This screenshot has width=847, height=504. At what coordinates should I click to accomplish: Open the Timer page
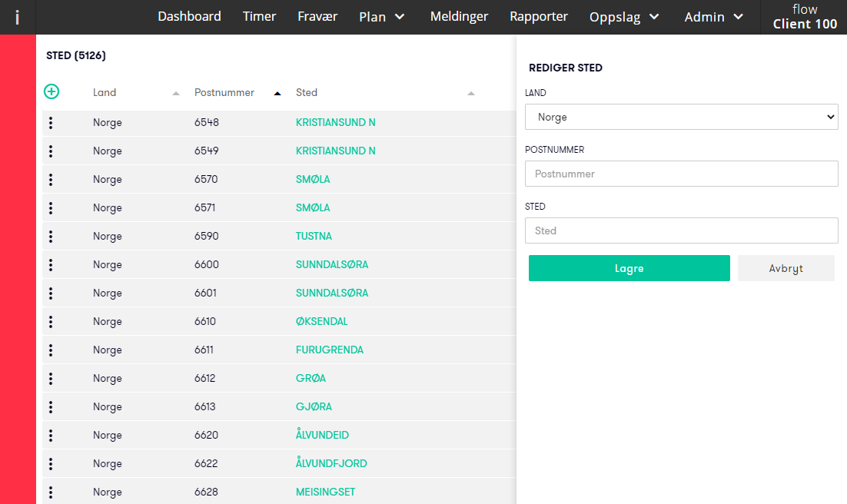(x=259, y=17)
